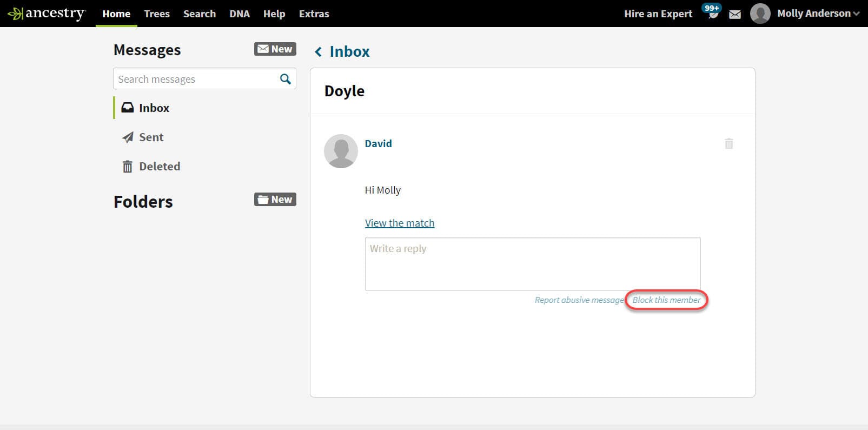This screenshot has height=430, width=868.
Task: Click the Ancestry leaf logo
Action: click(15, 14)
